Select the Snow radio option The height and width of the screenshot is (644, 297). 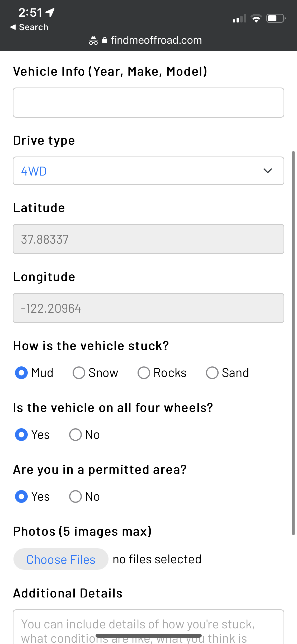pyautogui.click(x=79, y=373)
